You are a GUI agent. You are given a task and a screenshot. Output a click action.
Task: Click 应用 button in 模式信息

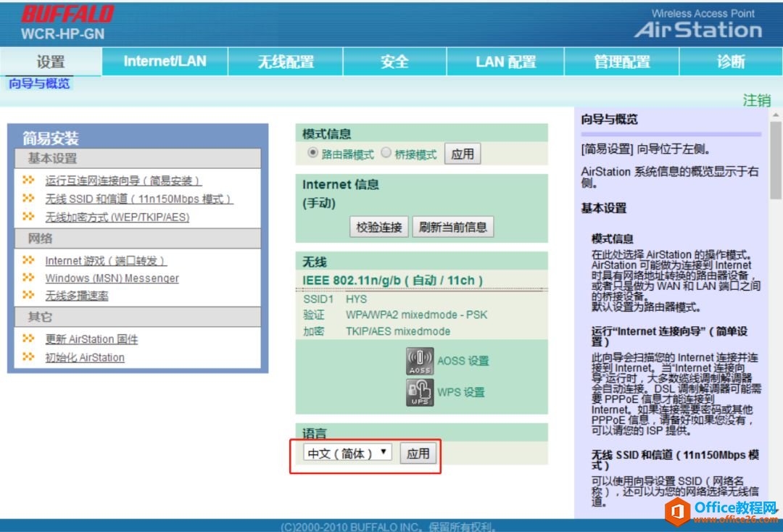(463, 154)
